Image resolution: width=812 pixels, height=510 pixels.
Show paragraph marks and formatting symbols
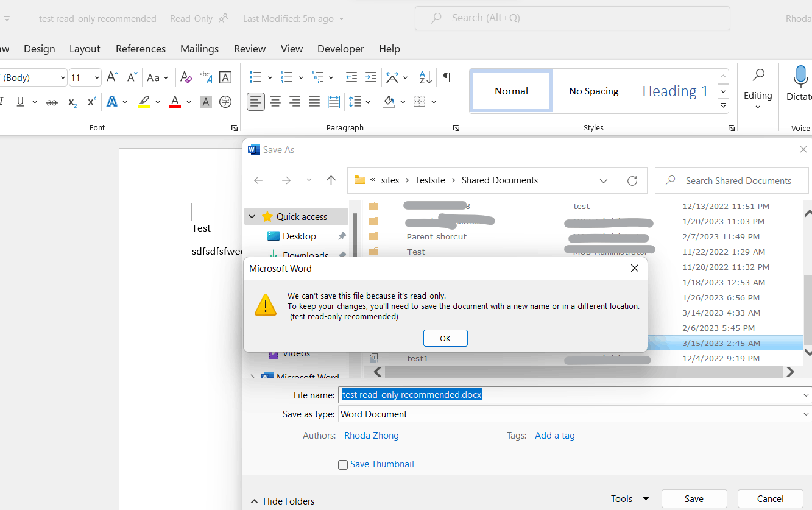[x=447, y=77]
